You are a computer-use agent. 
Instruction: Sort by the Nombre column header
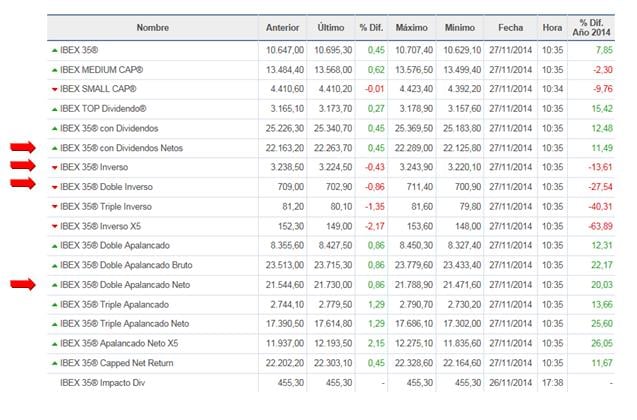click(x=153, y=27)
